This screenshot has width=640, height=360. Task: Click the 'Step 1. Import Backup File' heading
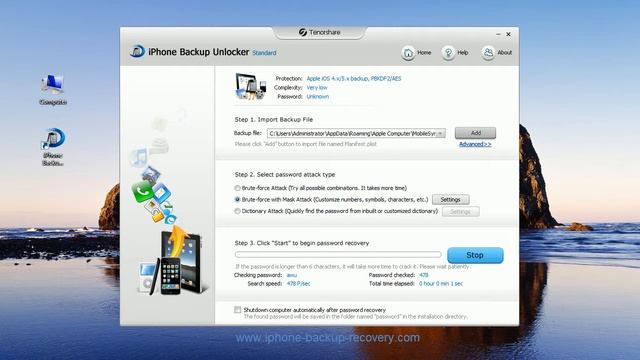274,120
